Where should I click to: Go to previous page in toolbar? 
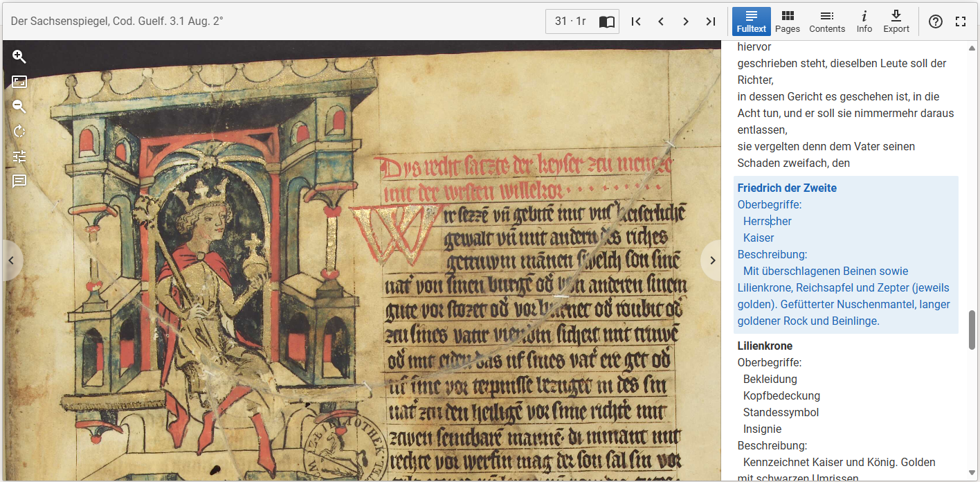(x=661, y=21)
